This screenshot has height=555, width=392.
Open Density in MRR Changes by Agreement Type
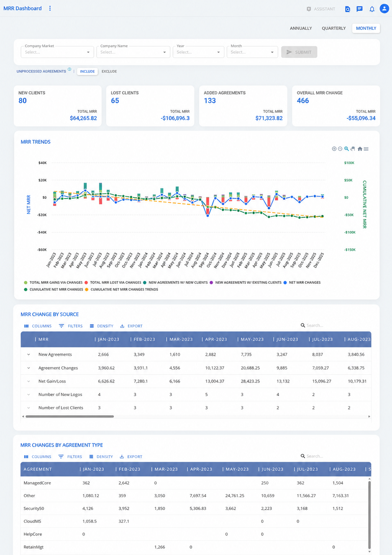(101, 457)
